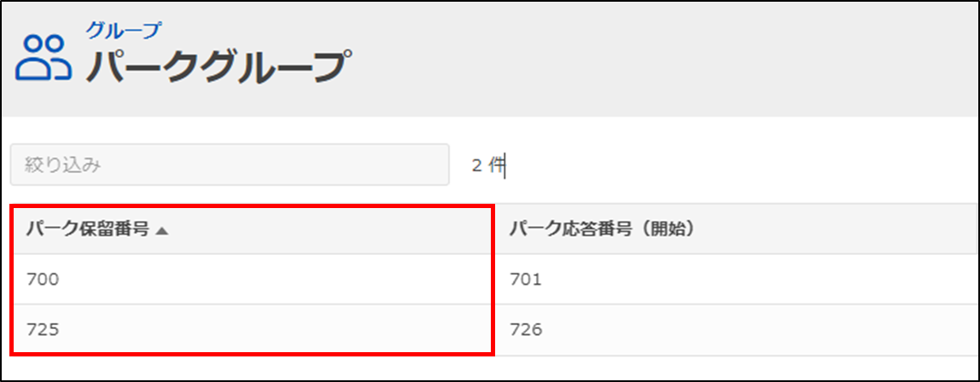Toggle the ascending sort triangle on パーク保留番号

click(162, 231)
